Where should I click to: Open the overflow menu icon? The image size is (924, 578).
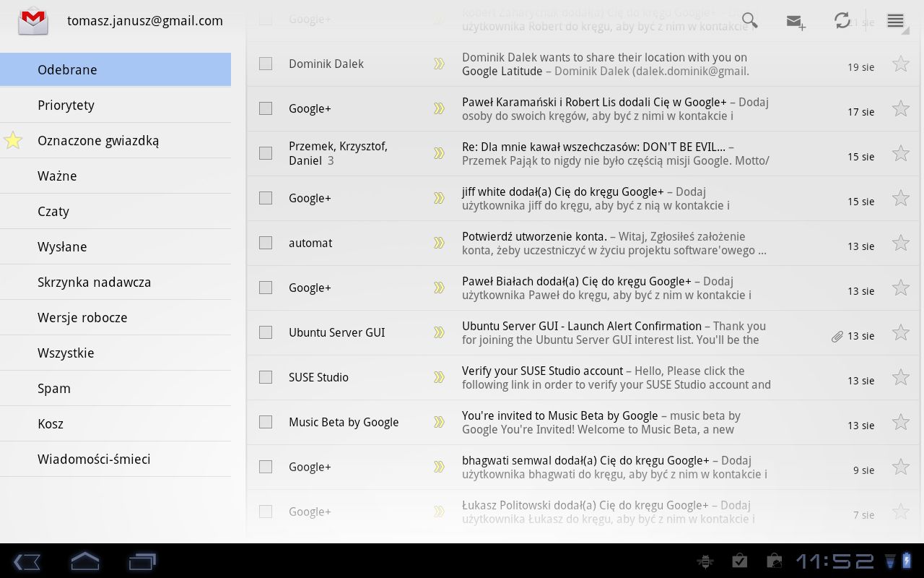click(x=895, y=21)
